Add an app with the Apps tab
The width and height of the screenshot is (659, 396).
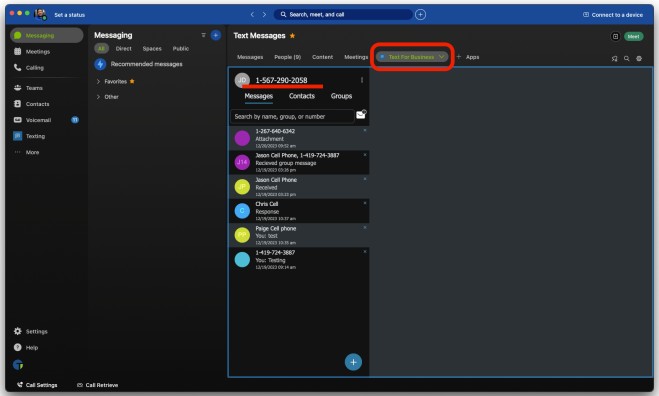(468, 57)
